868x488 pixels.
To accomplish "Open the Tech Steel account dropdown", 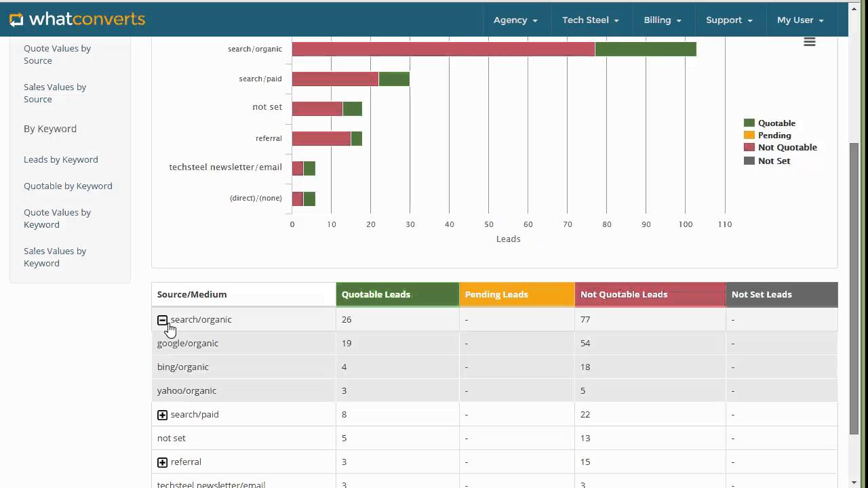I will (x=590, y=20).
